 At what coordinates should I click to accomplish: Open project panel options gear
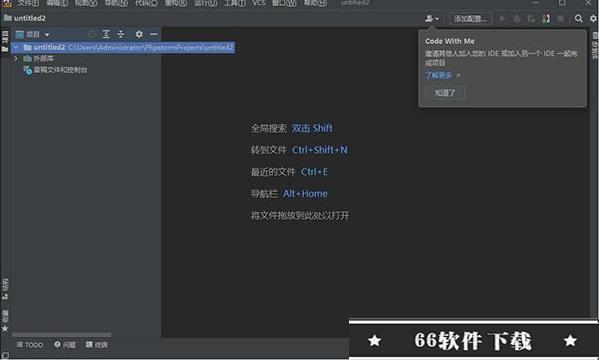[x=139, y=34]
